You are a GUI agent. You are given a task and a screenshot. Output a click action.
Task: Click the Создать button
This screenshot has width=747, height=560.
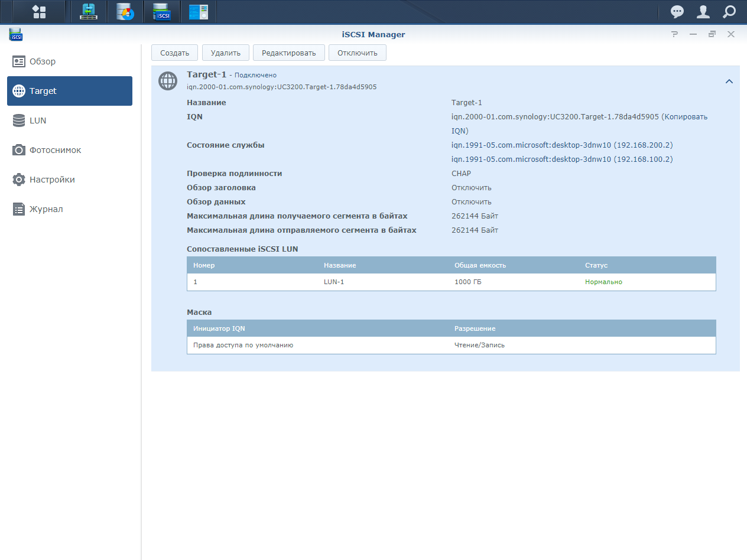(174, 53)
